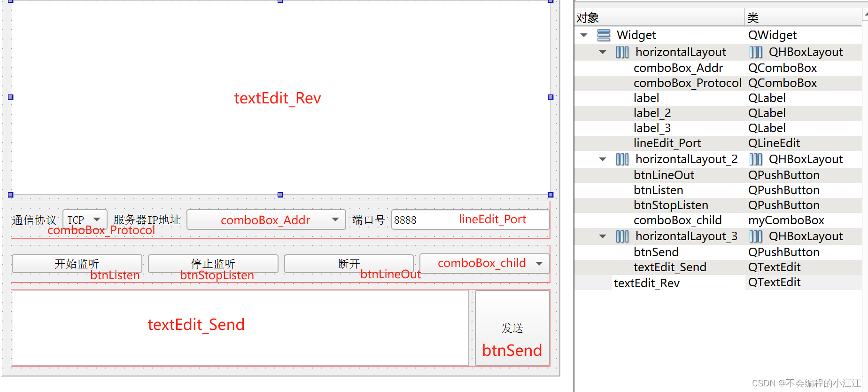This screenshot has width=868, height=392.
Task: Click QComboBox class cell for comboBox_Addr
Action: click(x=783, y=68)
